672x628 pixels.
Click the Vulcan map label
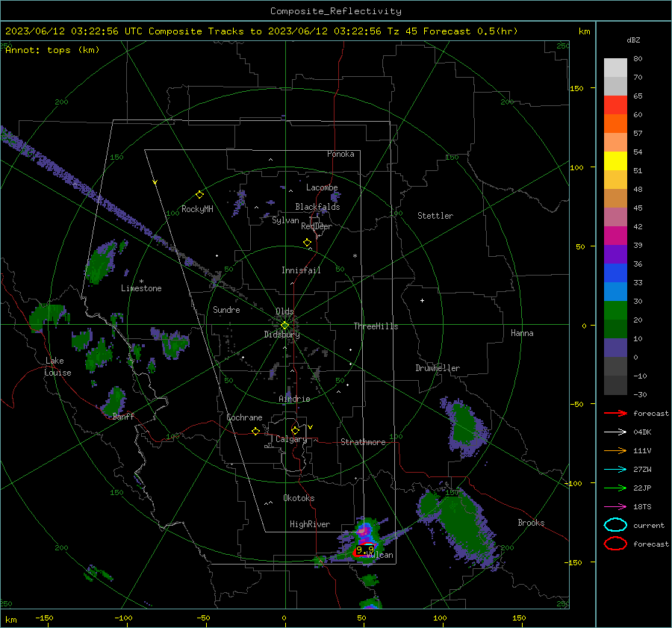pos(380,555)
